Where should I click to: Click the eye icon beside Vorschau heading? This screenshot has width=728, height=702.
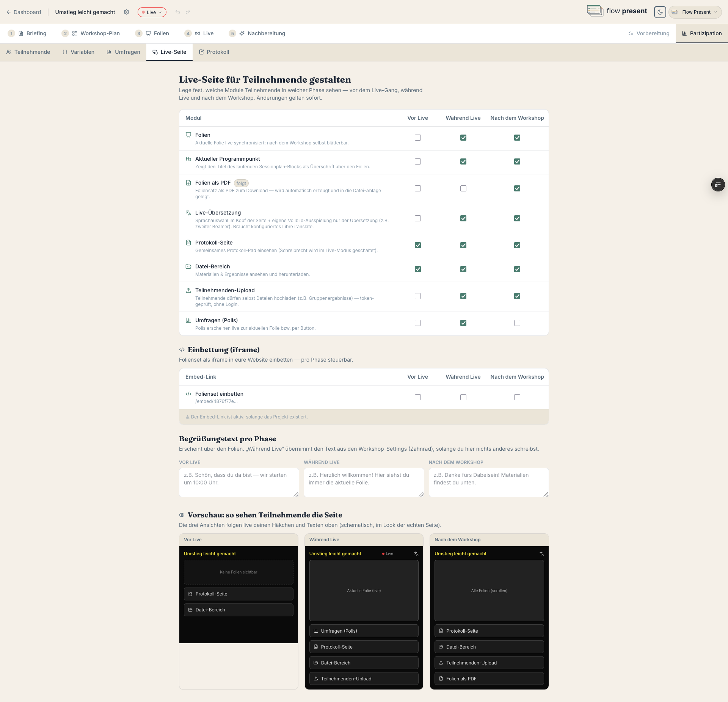(x=182, y=515)
